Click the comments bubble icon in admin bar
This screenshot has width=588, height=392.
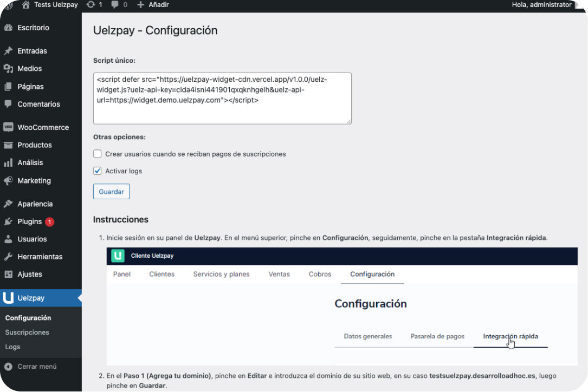tap(115, 5)
